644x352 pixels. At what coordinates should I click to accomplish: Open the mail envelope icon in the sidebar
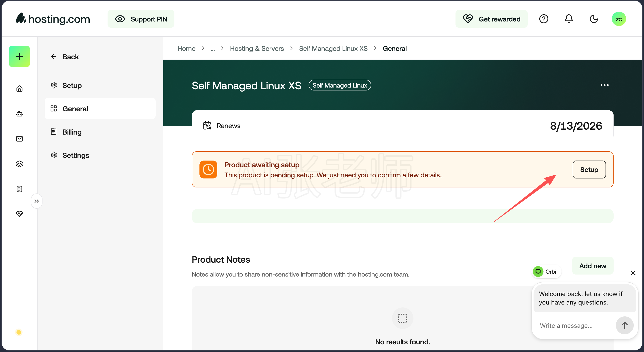(19, 139)
